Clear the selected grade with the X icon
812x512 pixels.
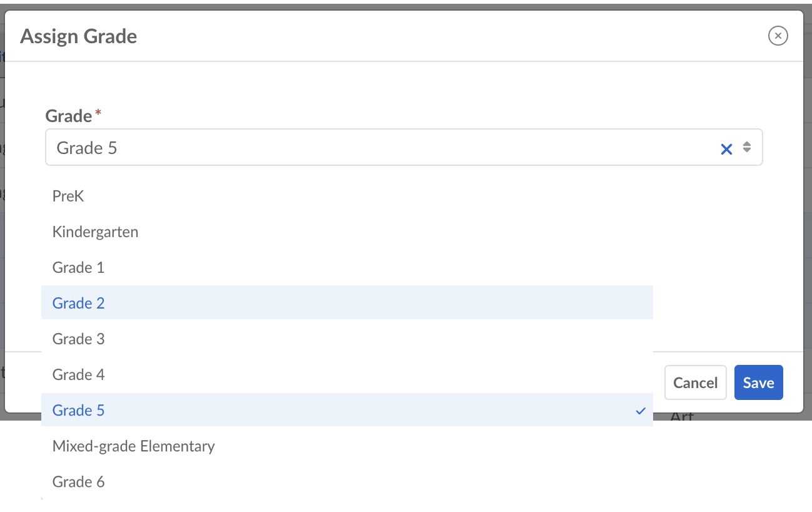click(726, 148)
